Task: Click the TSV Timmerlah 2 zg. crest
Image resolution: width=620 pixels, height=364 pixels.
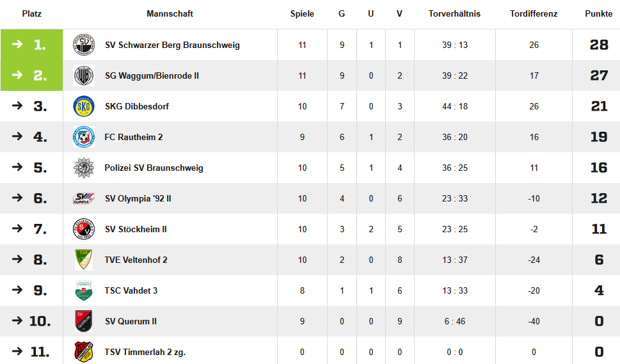Action: point(83,352)
